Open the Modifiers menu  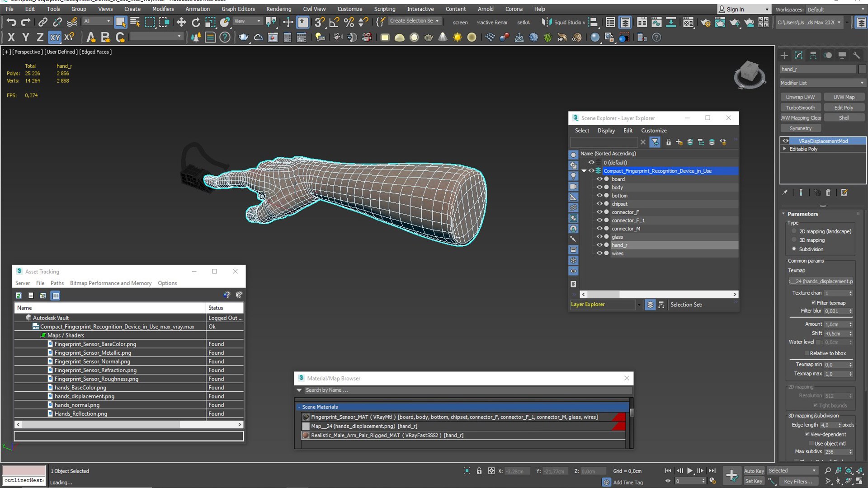[163, 9]
